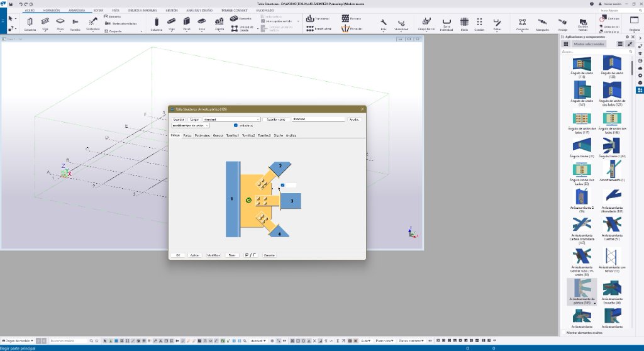Select the Anclaje anchor tool
The image size is (644, 351).
tap(563, 24)
